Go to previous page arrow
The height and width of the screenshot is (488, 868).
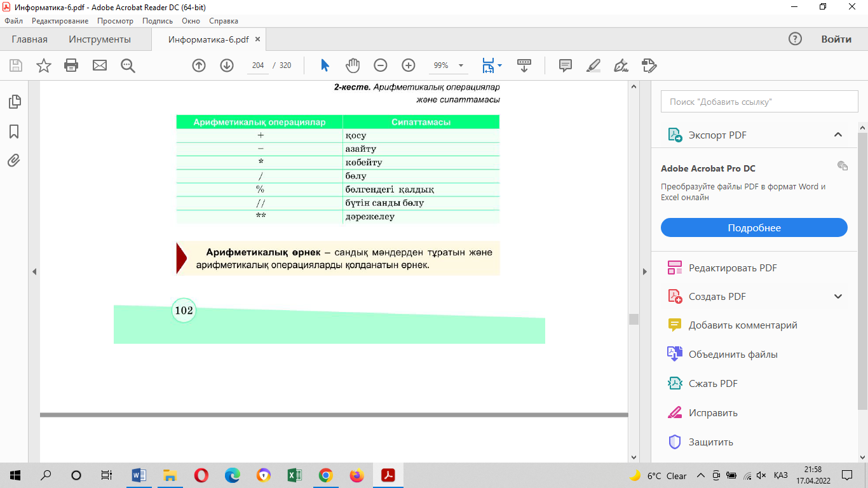(x=199, y=65)
